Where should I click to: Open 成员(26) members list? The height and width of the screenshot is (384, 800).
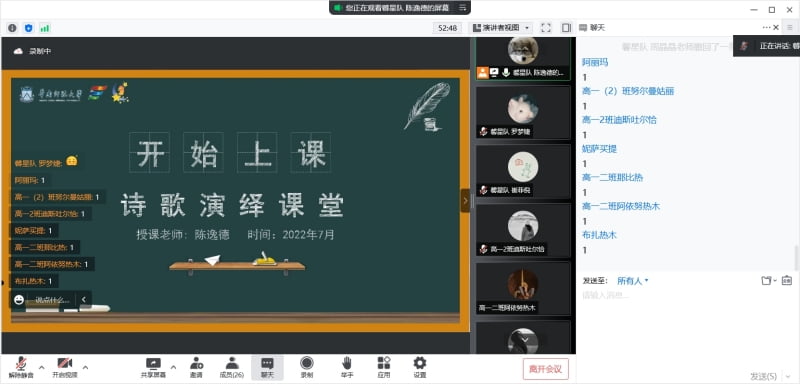(232, 368)
